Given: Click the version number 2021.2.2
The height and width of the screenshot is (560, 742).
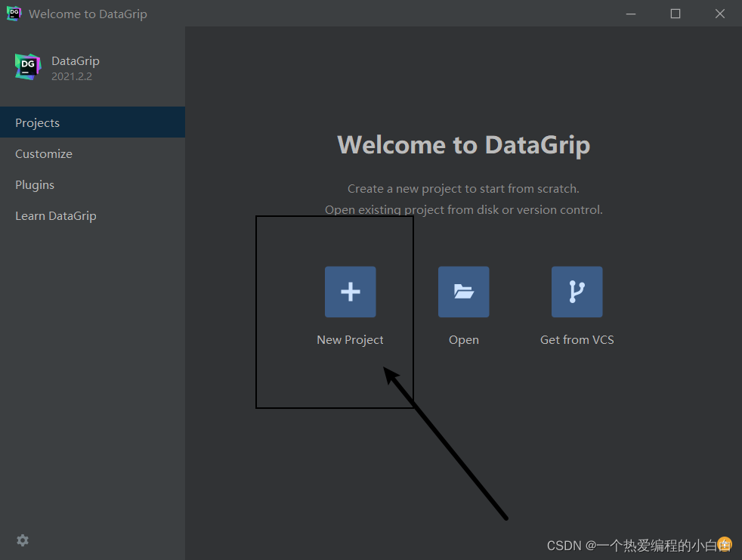Looking at the screenshot, I should pos(72,76).
